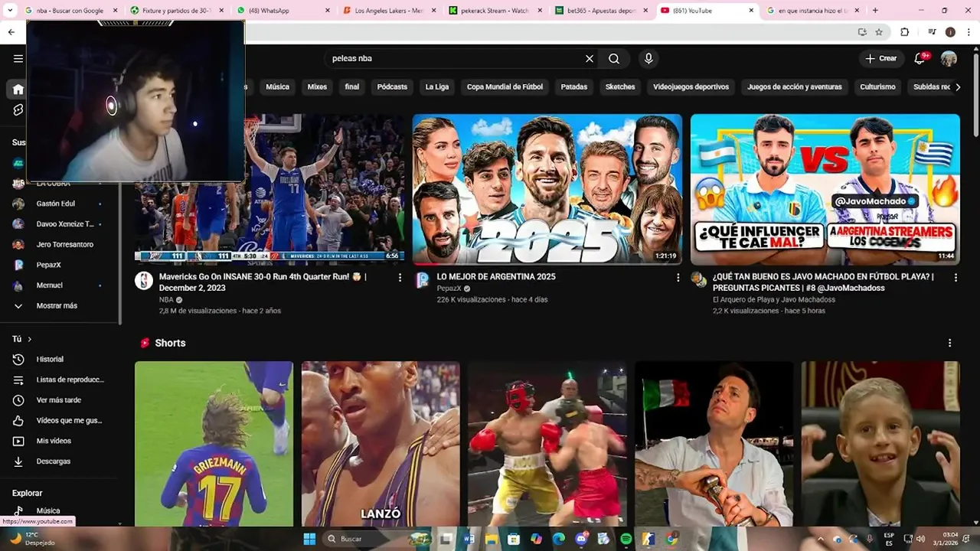
Task: Open options for Javo Machado video
Action: [x=955, y=278]
